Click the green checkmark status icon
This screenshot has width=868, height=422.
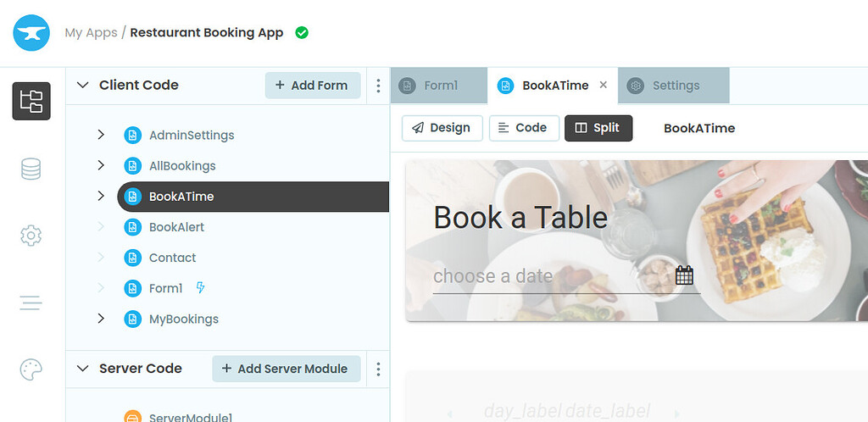tap(302, 33)
